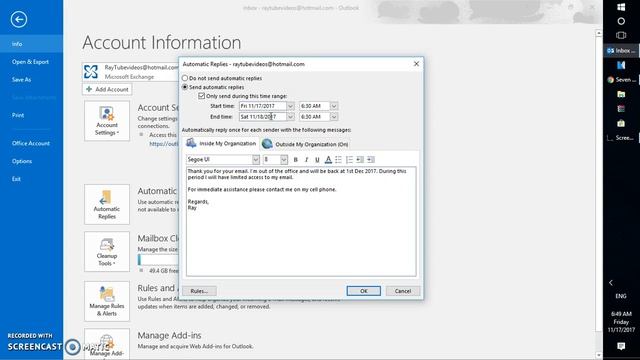Image resolution: width=640 pixels, height=360 pixels.
Task: Open the Store icon on taskbar
Action: [621, 123]
